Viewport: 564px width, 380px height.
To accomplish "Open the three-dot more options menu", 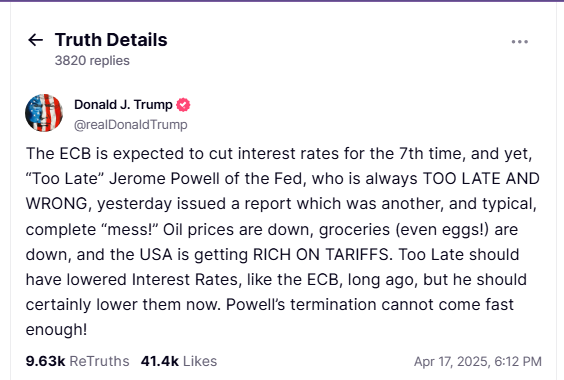I will click(x=519, y=42).
